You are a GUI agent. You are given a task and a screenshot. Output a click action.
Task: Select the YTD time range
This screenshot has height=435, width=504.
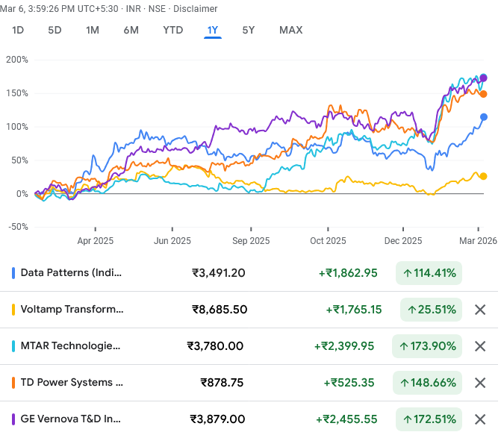173,30
